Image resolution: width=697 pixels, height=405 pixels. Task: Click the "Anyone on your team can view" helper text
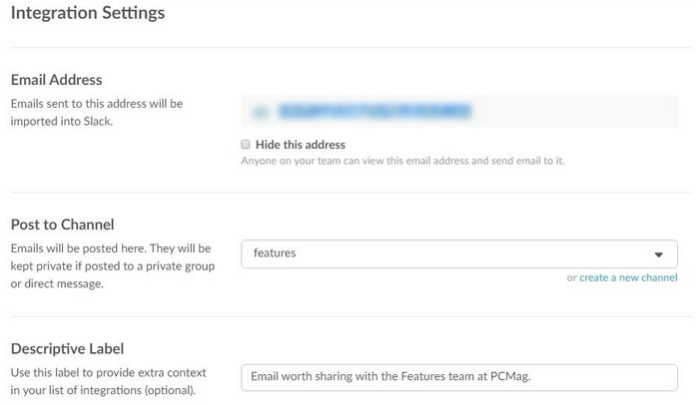403,161
